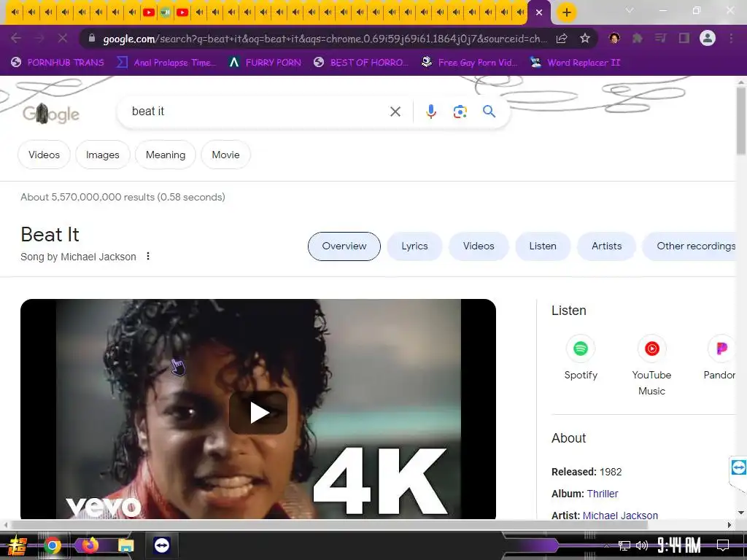Open the Start menu
This screenshot has width=747, height=560.
tap(18, 545)
